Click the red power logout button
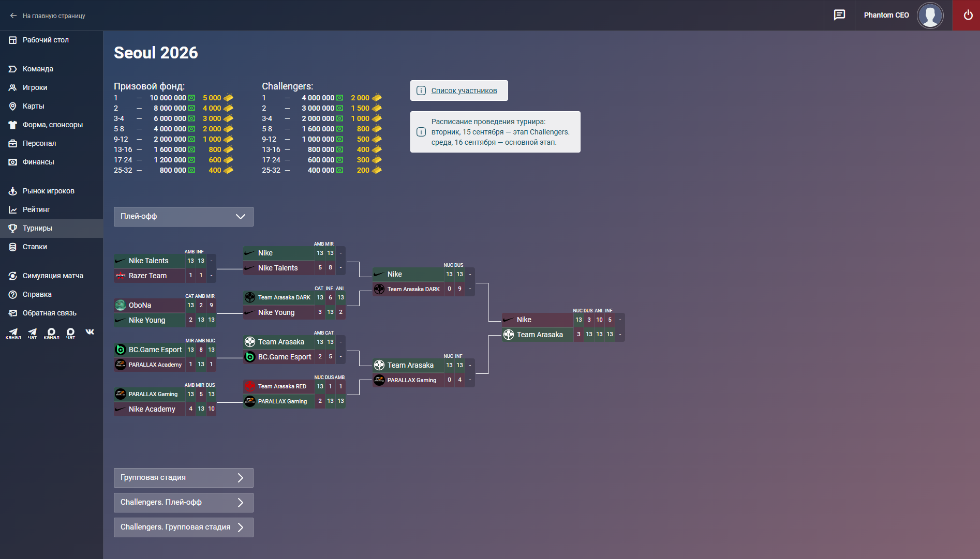 click(x=967, y=15)
